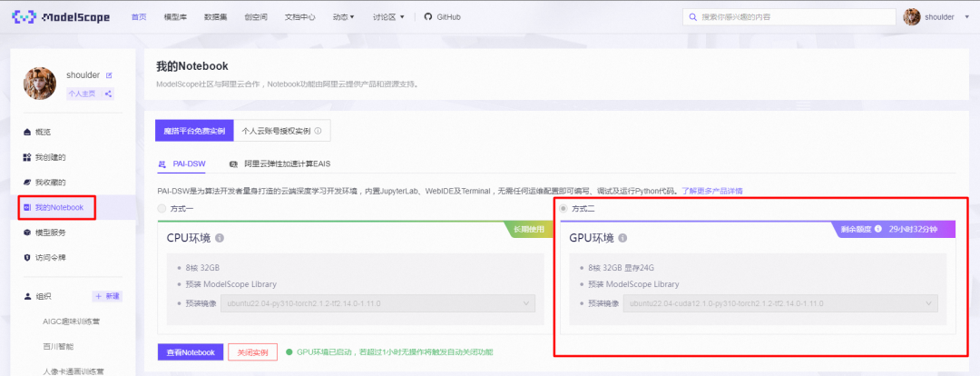Click the 查看Notebook button
Image resolution: width=980 pixels, height=376 pixels.
(190, 352)
